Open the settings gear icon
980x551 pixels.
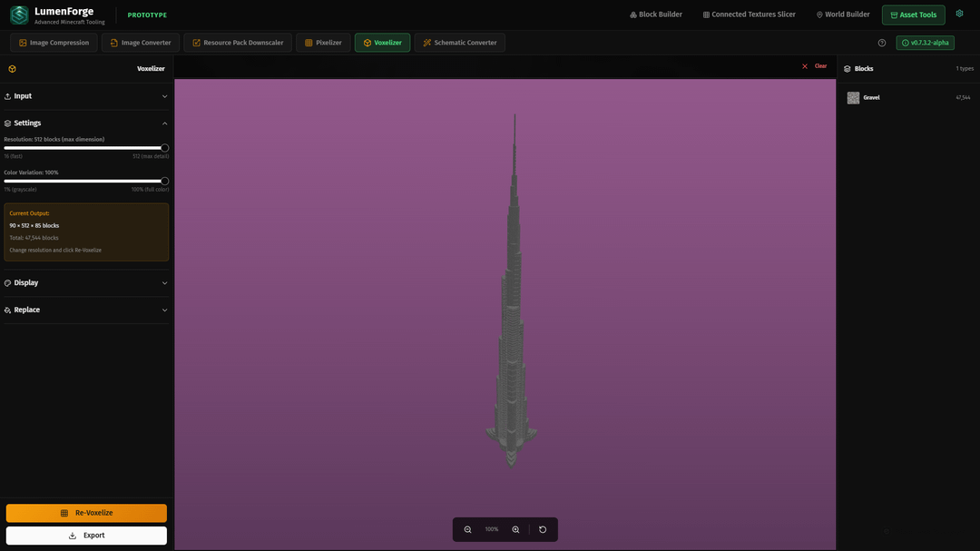click(959, 15)
